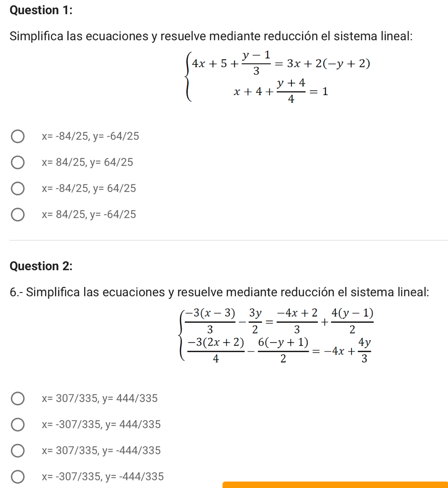Click the divider line between the two questions

(228, 240)
